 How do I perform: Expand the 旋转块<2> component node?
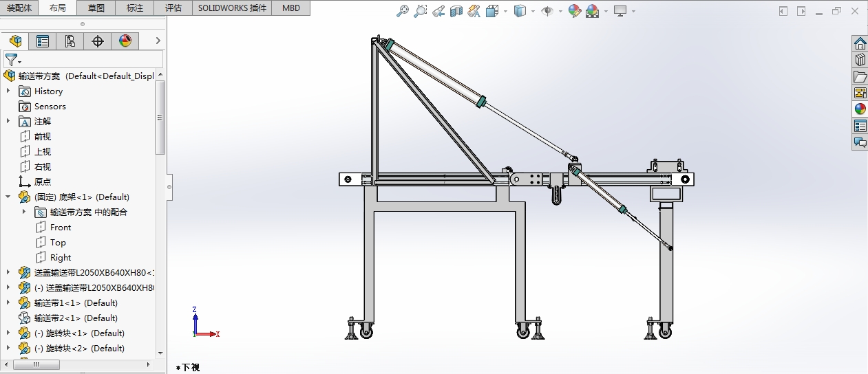[8, 348]
